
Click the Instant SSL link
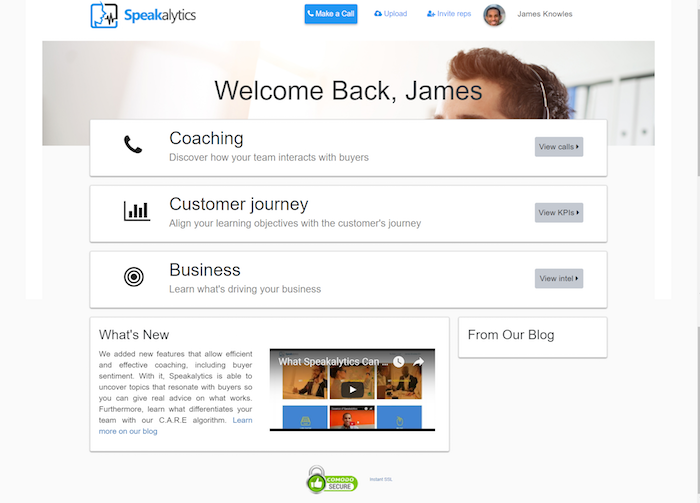point(381,479)
